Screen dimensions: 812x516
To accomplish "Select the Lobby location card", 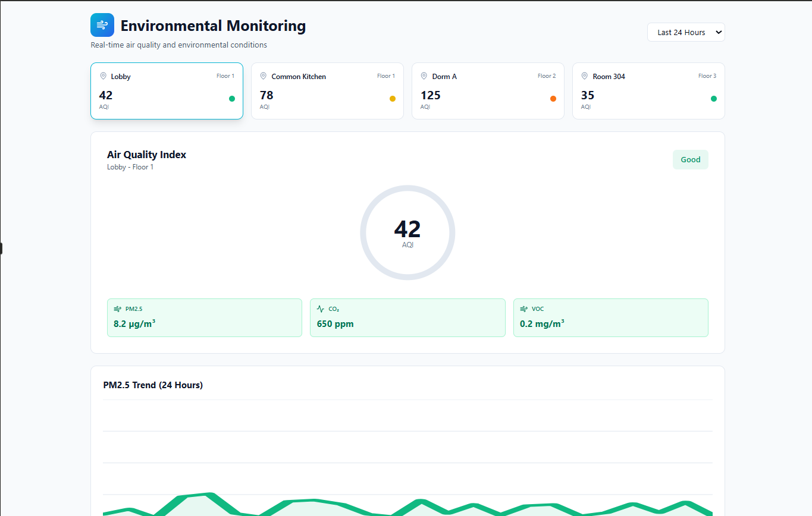I will coord(167,91).
